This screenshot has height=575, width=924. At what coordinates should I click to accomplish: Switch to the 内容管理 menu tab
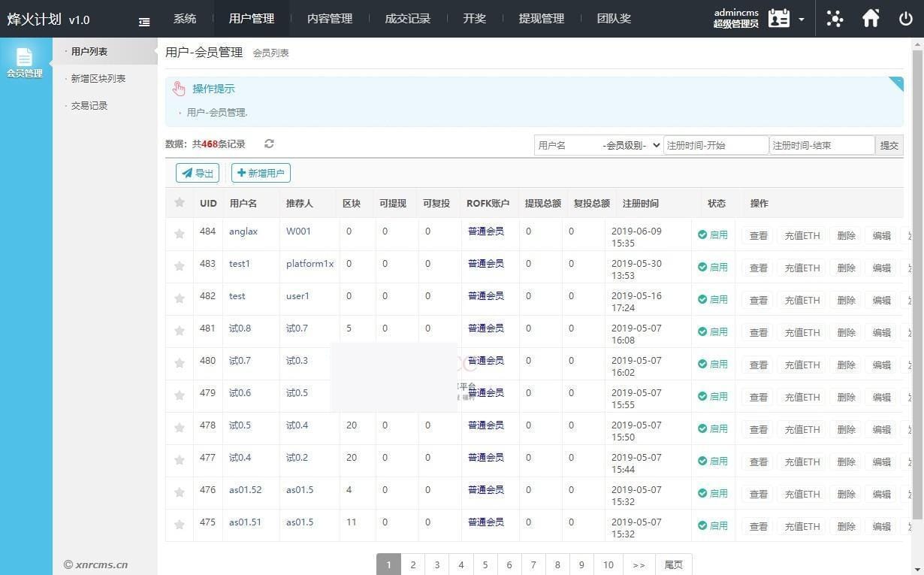pyautogui.click(x=329, y=18)
